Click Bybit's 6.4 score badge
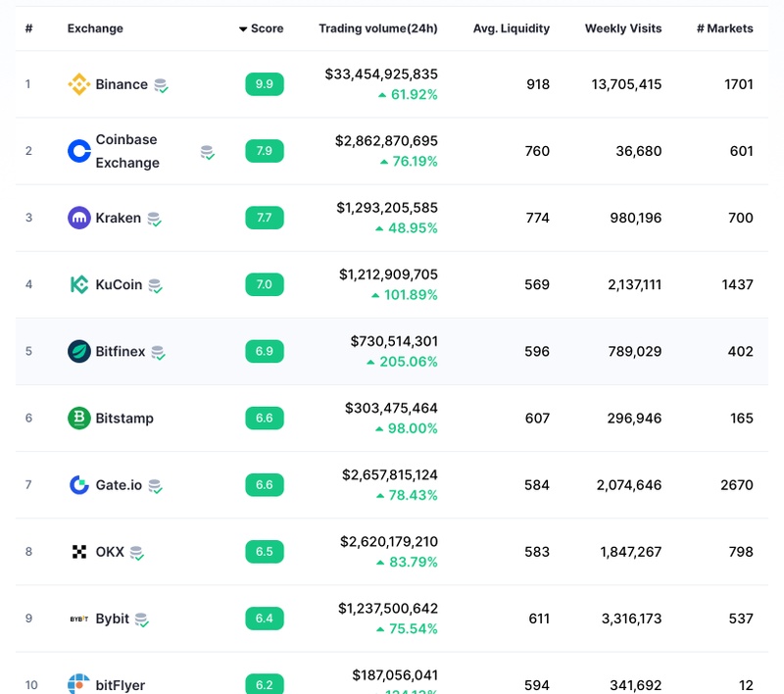Viewport: 784px width, 694px height. tap(265, 618)
